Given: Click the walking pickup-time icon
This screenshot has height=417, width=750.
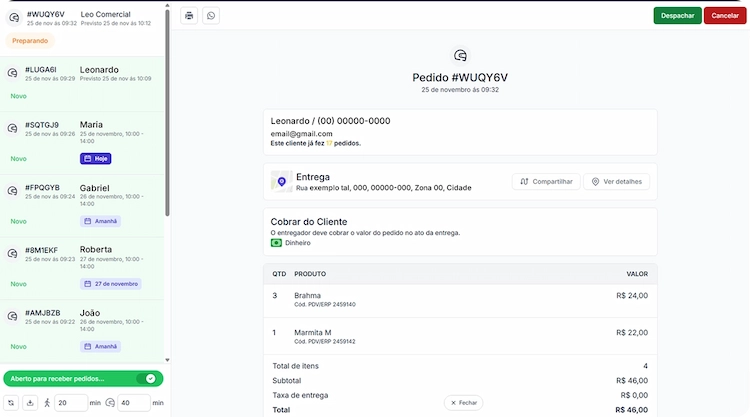Looking at the screenshot, I should point(45,403).
